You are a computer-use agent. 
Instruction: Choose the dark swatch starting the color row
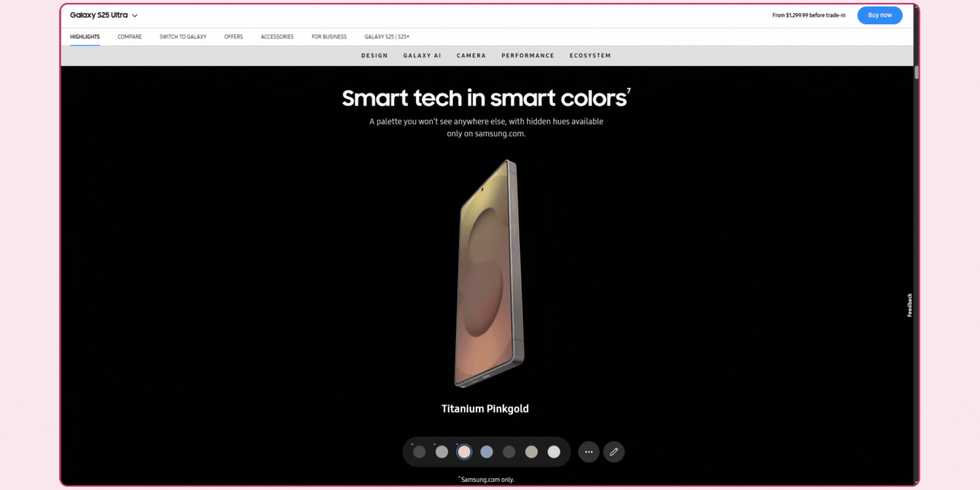click(419, 452)
